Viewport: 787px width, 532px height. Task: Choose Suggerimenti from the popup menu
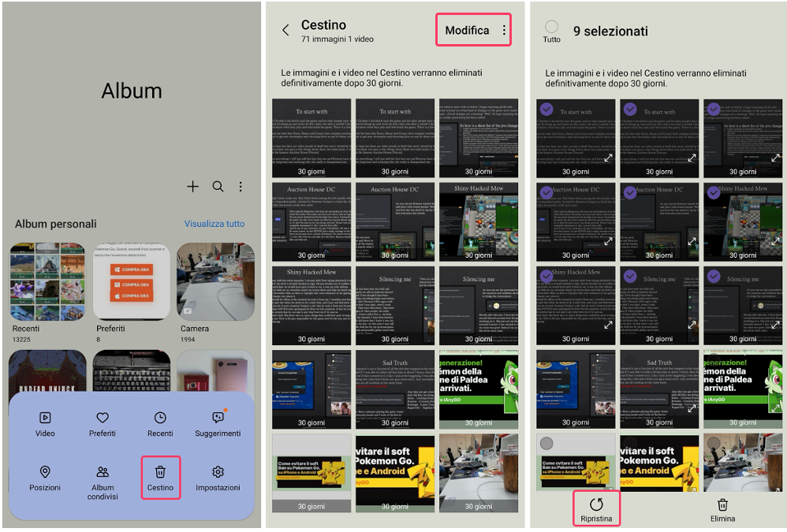[218, 419]
